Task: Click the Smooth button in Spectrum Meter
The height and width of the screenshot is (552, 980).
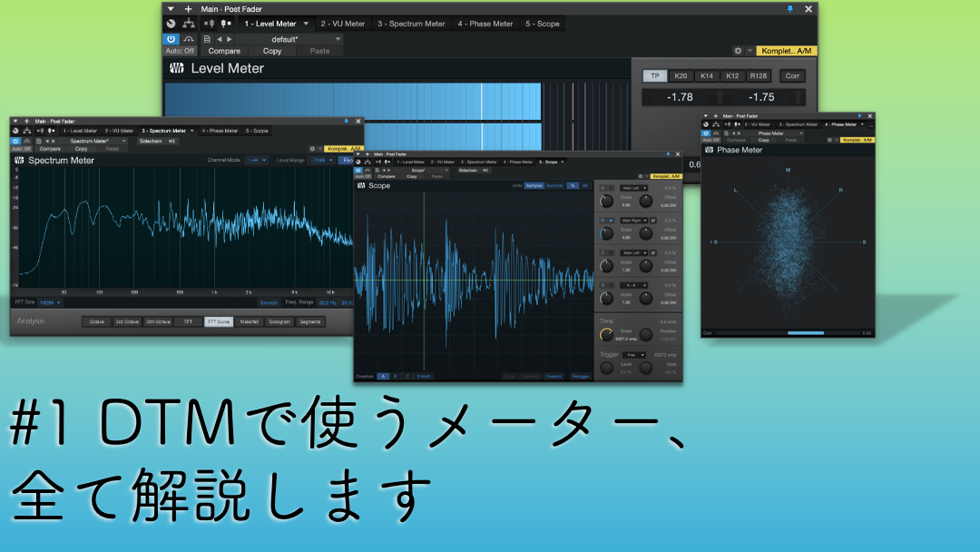Action: (x=269, y=302)
